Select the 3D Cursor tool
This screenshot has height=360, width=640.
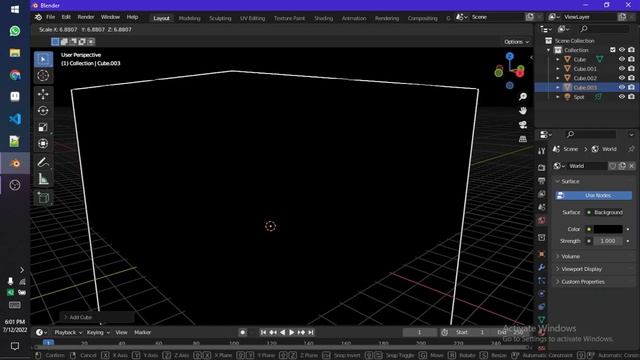(43, 76)
